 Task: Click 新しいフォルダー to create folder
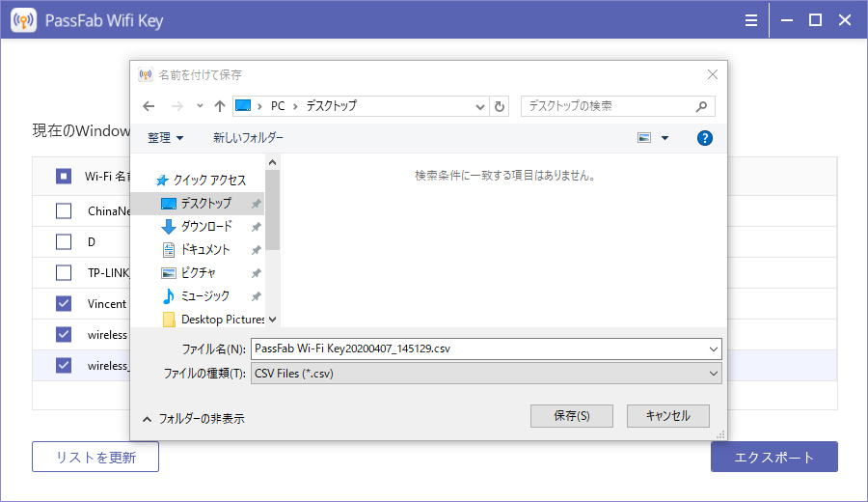pos(248,138)
